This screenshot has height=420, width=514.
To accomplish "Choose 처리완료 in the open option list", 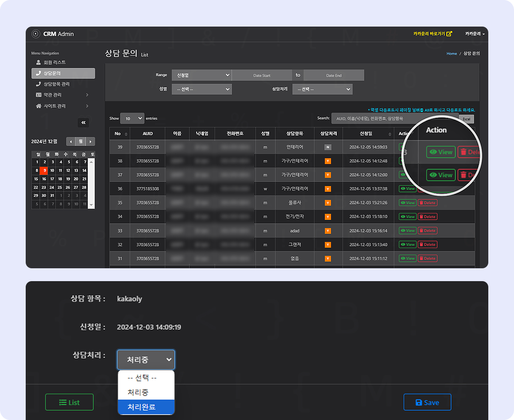I will click(x=146, y=407).
